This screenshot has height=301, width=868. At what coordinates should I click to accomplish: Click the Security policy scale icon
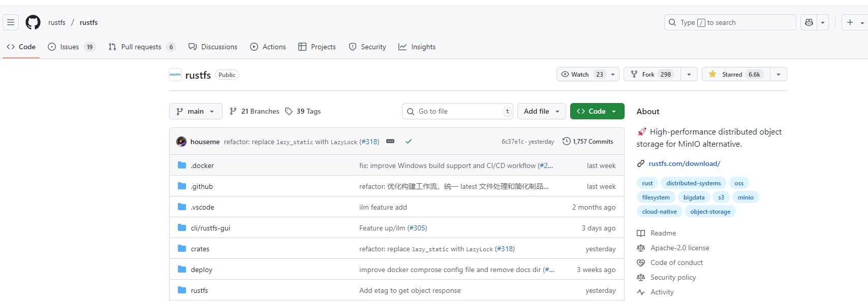(x=641, y=277)
